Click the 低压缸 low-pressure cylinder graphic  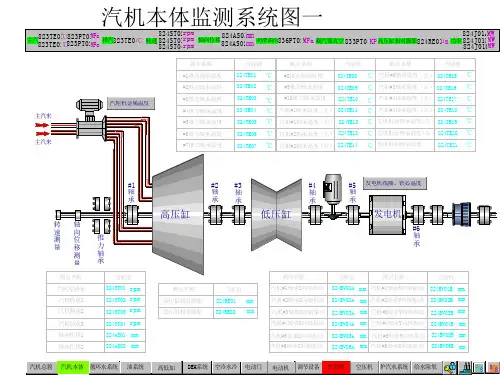pyautogui.click(x=276, y=214)
